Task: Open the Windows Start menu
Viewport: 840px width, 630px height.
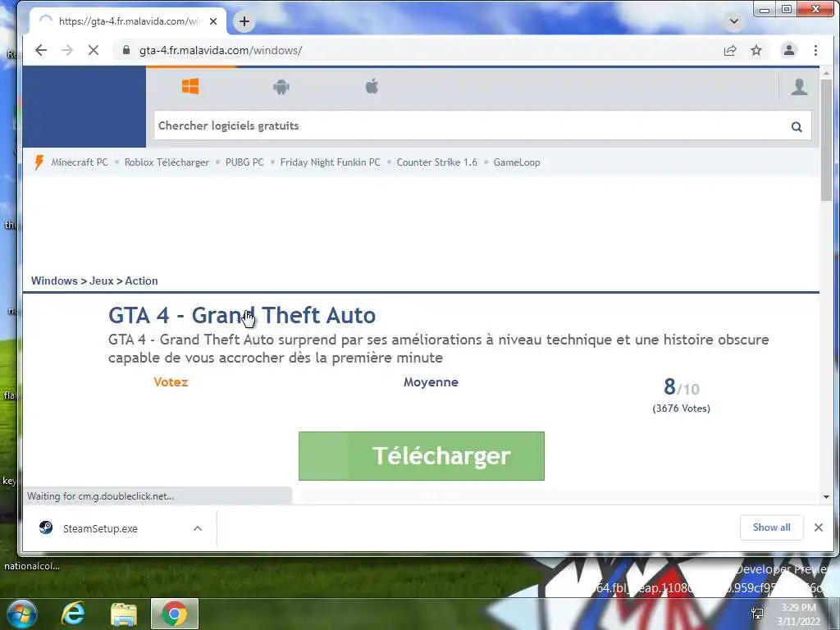Action: click(x=21, y=614)
